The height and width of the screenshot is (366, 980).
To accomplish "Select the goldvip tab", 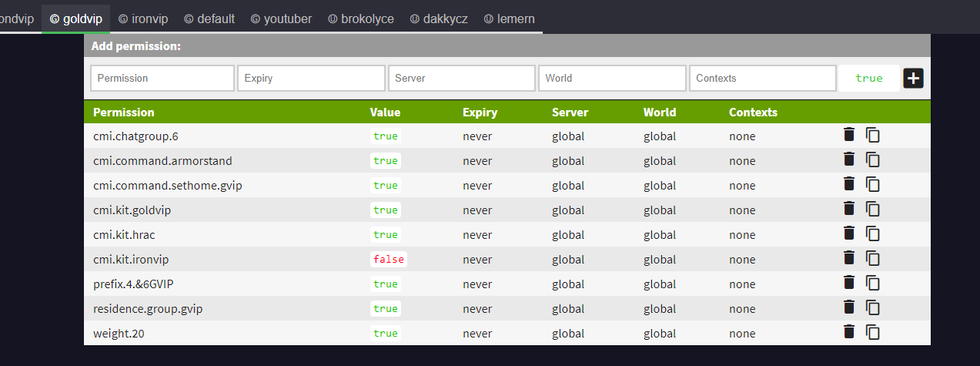I will (75, 18).
